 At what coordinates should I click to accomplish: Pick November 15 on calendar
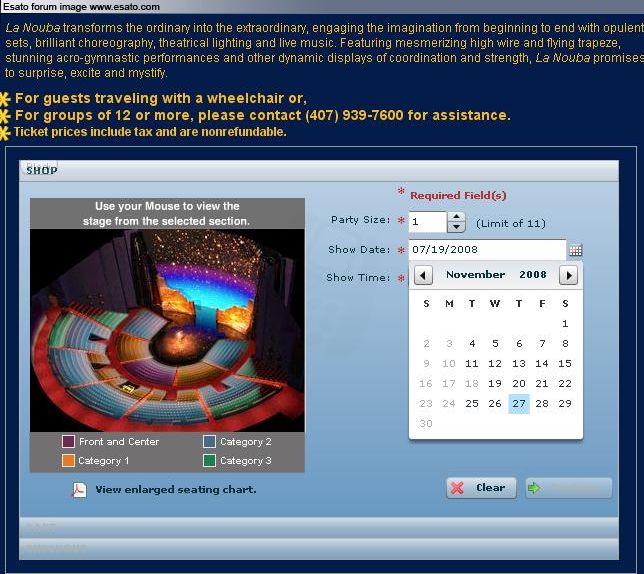565,364
